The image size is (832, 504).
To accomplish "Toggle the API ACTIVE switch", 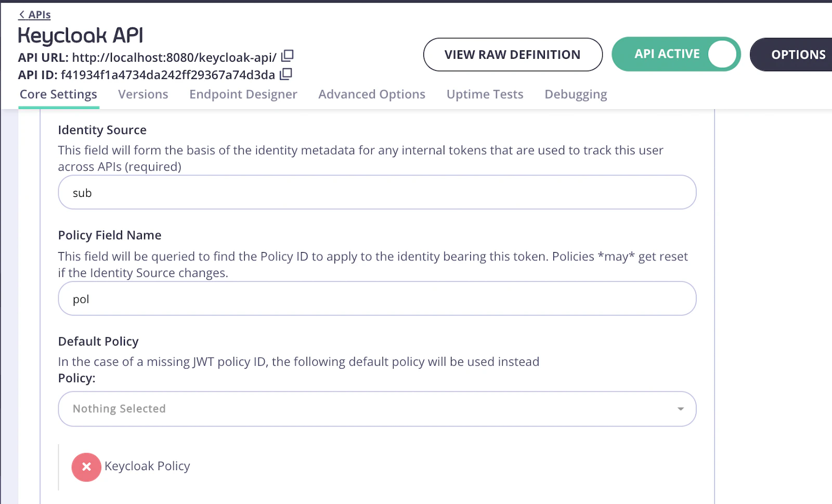I will (x=676, y=54).
